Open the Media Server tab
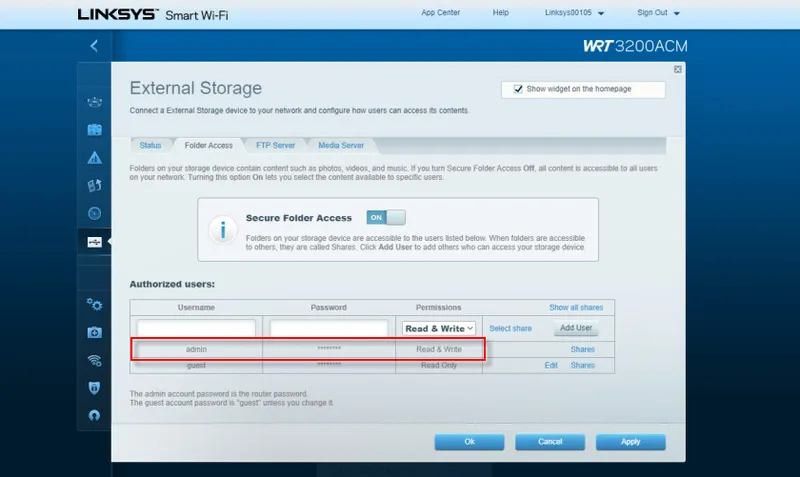 point(341,145)
